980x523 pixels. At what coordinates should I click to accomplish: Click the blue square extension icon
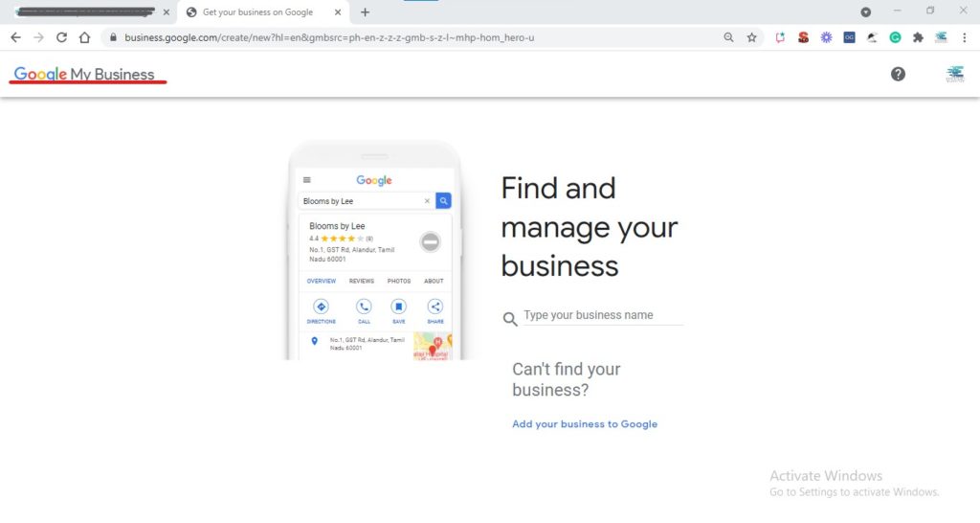pyautogui.click(x=850, y=37)
